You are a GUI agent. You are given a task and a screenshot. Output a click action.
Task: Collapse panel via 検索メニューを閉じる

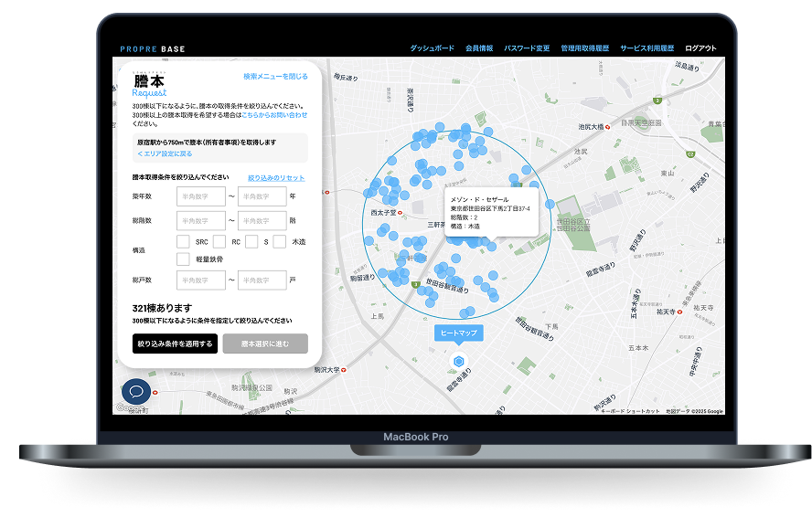(275, 77)
